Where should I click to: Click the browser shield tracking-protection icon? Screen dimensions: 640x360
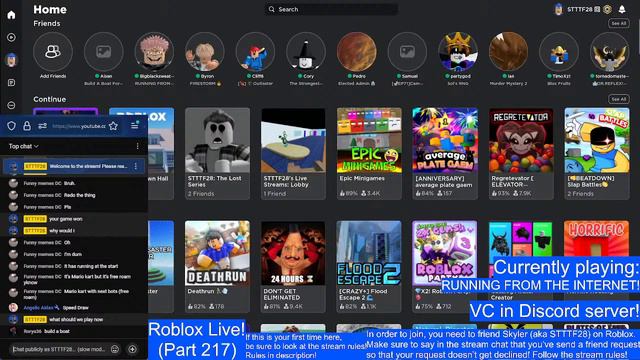(11, 126)
